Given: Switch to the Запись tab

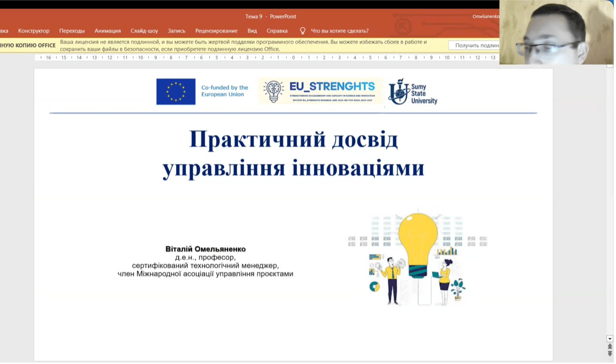Looking at the screenshot, I should tap(177, 31).
